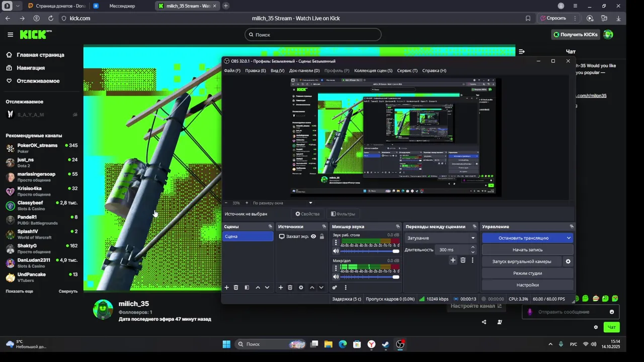Screen dimensions: 644x362
Task: Add a new scene with plus icon
Action: pyautogui.click(x=226, y=288)
